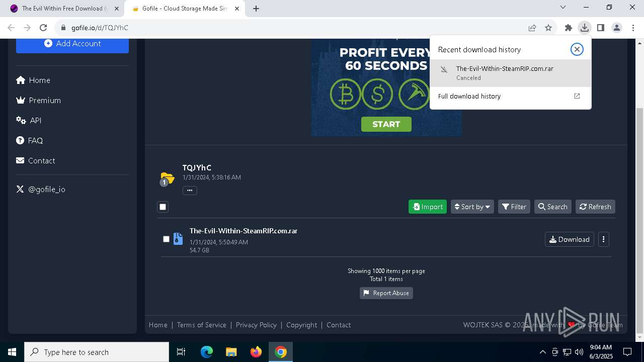Reload the page
The height and width of the screenshot is (362, 644).
(x=43, y=28)
